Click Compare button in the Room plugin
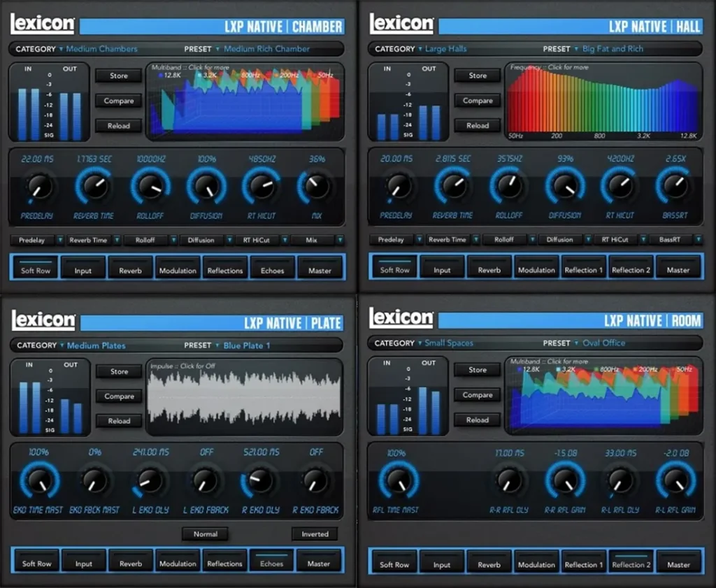The image size is (716, 588). click(x=477, y=395)
